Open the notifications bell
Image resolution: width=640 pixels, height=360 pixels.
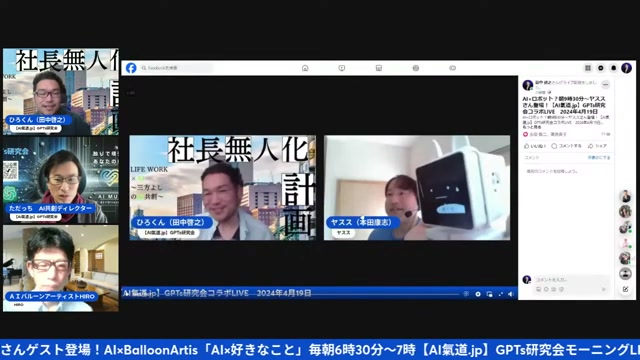tap(613, 68)
